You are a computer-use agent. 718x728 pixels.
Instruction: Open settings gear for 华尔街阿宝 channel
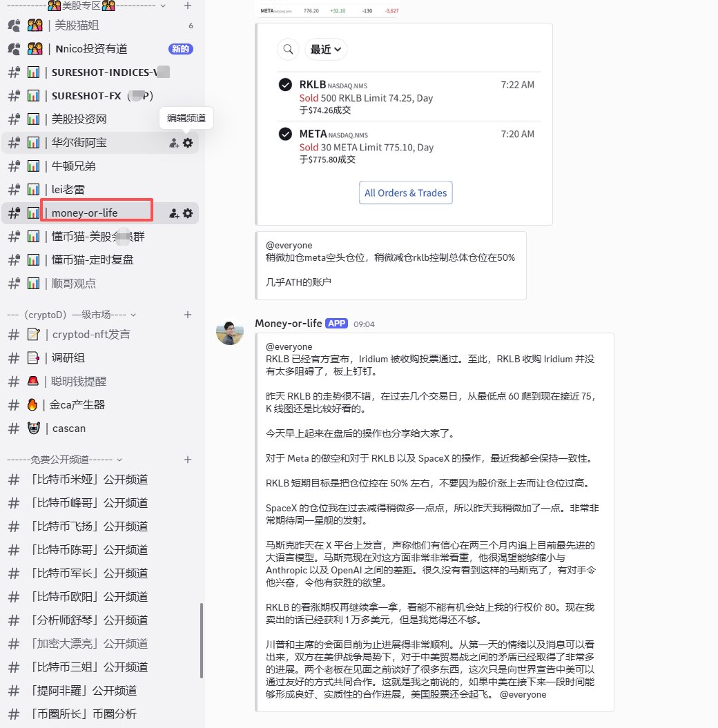pyautogui.click(x=188, y=143)
